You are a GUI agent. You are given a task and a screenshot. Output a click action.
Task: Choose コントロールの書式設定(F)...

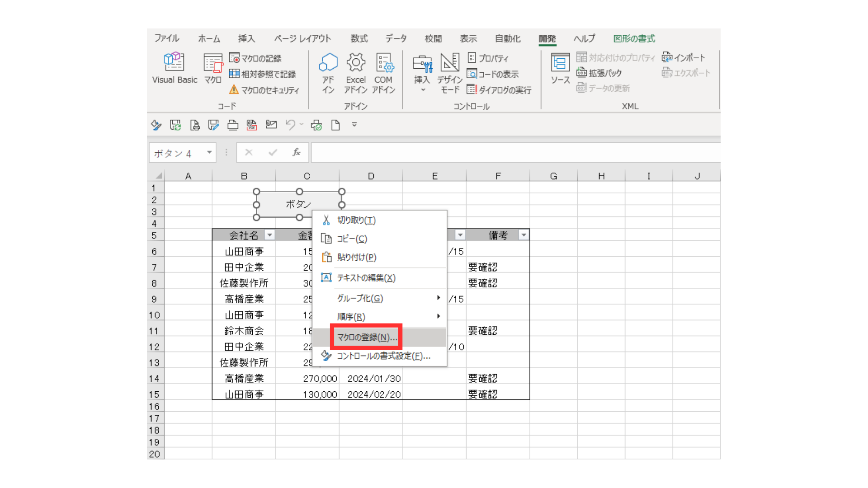[x=380, y=356]
